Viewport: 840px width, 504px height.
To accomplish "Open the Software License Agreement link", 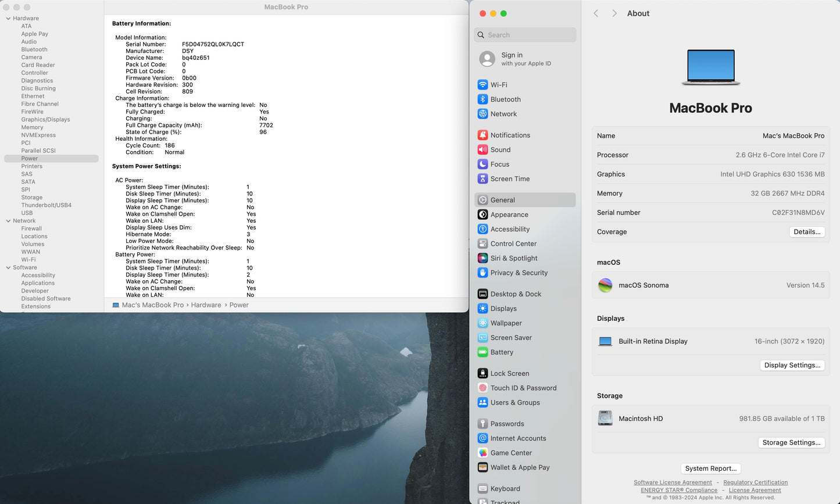I will pyautogui.click(x=673, y=482).
